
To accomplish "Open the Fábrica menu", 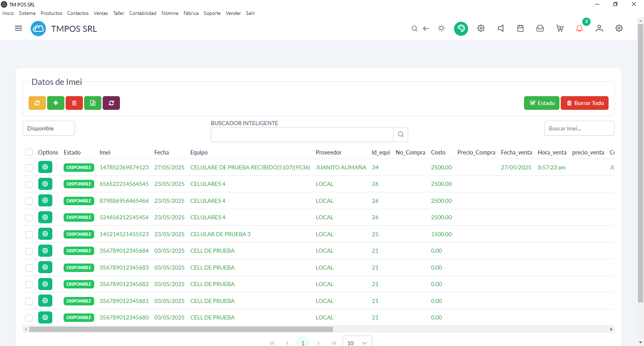I will 191,13.
